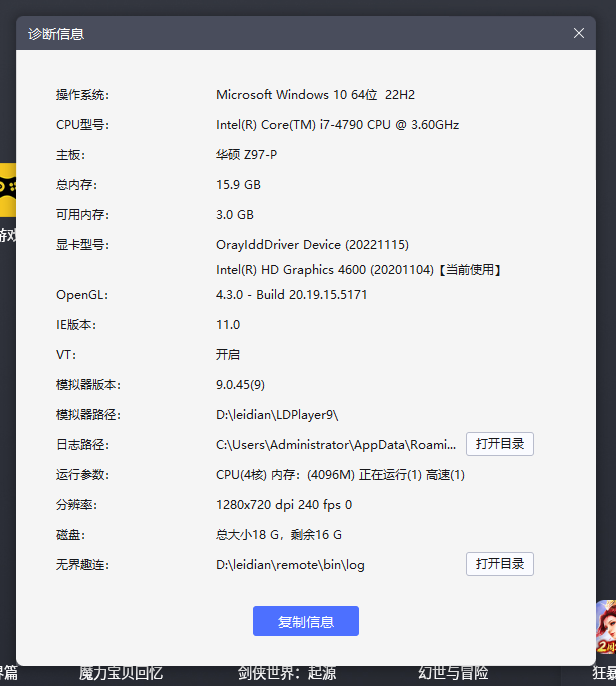616x686 pixels.
Task: Click the truncated C:\Users\Administrator log path
Action: coord(336,445)
